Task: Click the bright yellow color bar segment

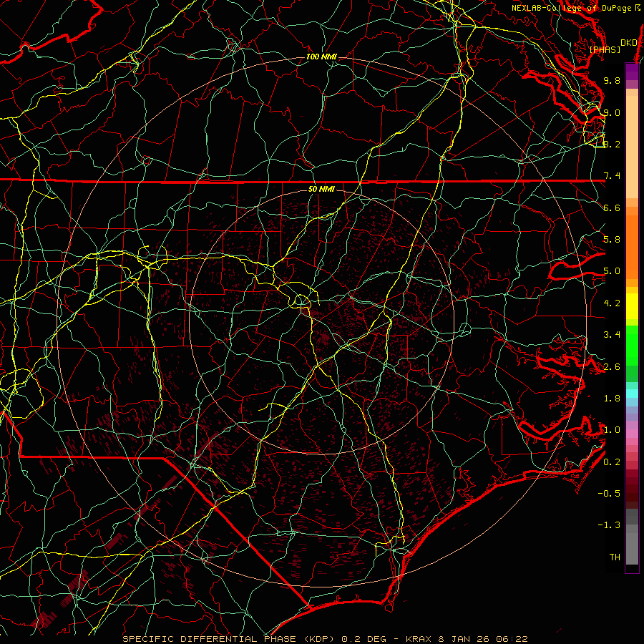Action: click(x=632, y=306)
